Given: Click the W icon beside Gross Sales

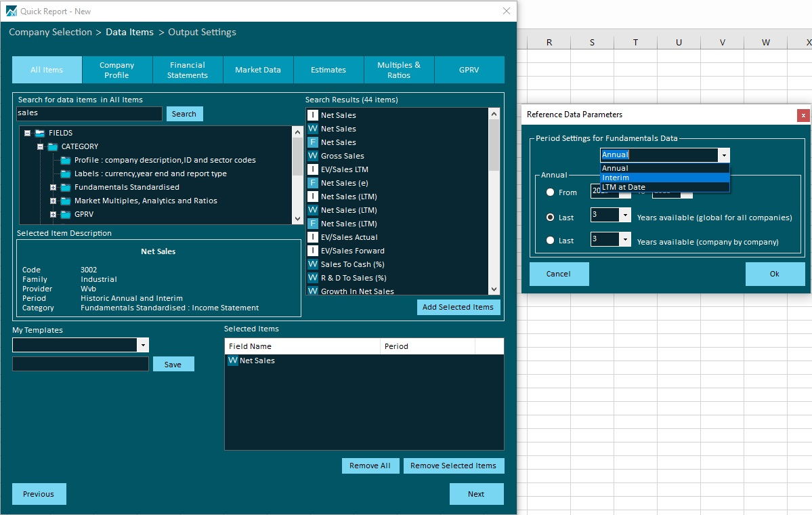Looking at the screenshot, I should click(312, 156).
